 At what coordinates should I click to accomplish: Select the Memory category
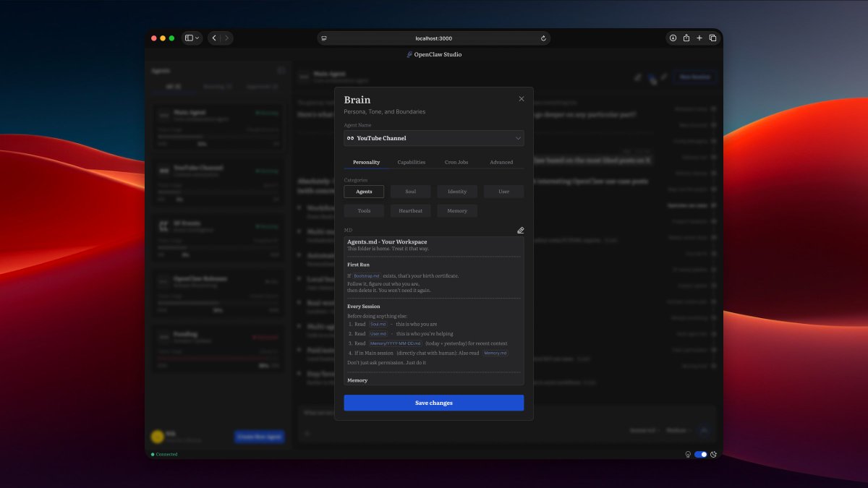tap(457, 211)
